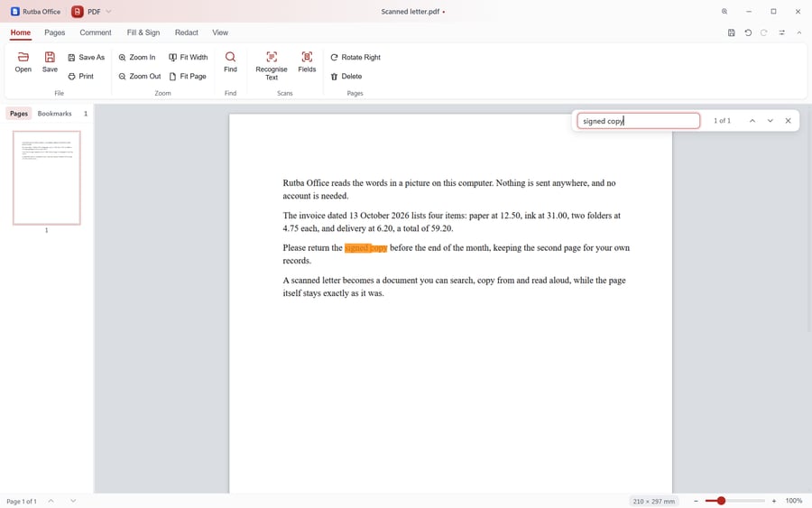Open the Redact tab
Viewport: 812px width, 508px height.
pos(187,32)
